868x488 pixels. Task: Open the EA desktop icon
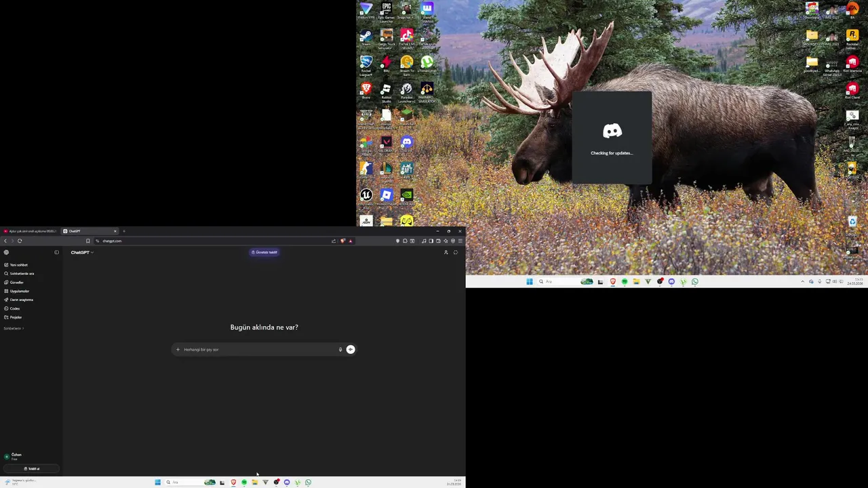tap(852, 9)
